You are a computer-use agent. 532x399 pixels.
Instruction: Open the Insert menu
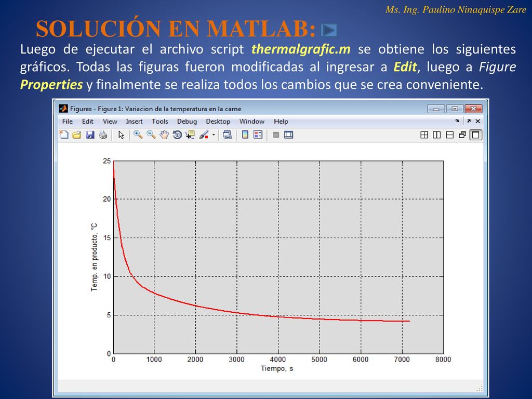(134, 122)
